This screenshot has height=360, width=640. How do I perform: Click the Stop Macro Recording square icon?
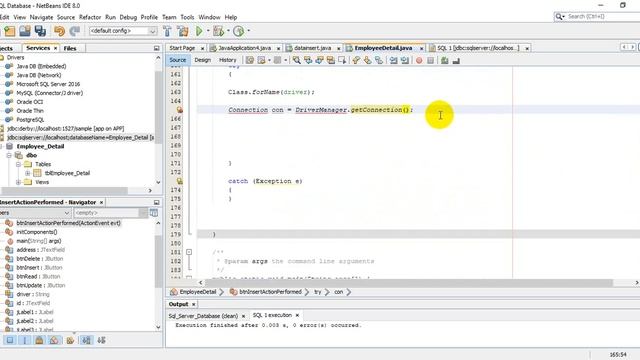click(x=430, y=60)
